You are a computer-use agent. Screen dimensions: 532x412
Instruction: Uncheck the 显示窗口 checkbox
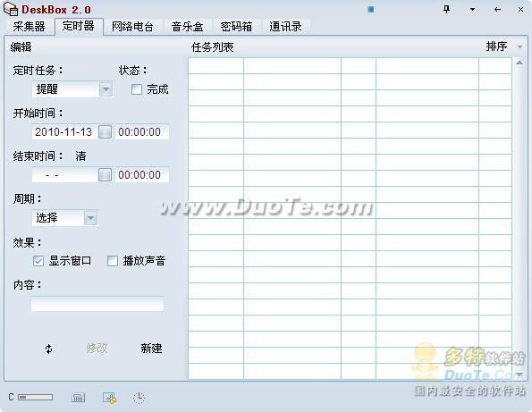coord(38,261)
